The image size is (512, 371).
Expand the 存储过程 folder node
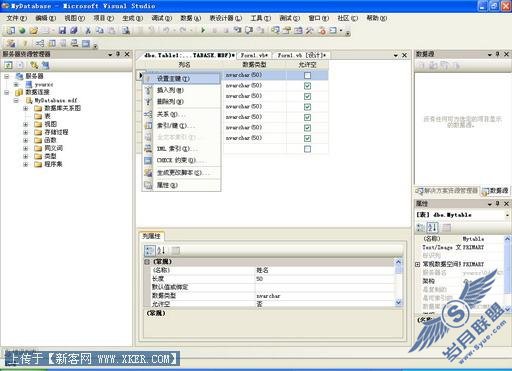(x=25, y=132)
